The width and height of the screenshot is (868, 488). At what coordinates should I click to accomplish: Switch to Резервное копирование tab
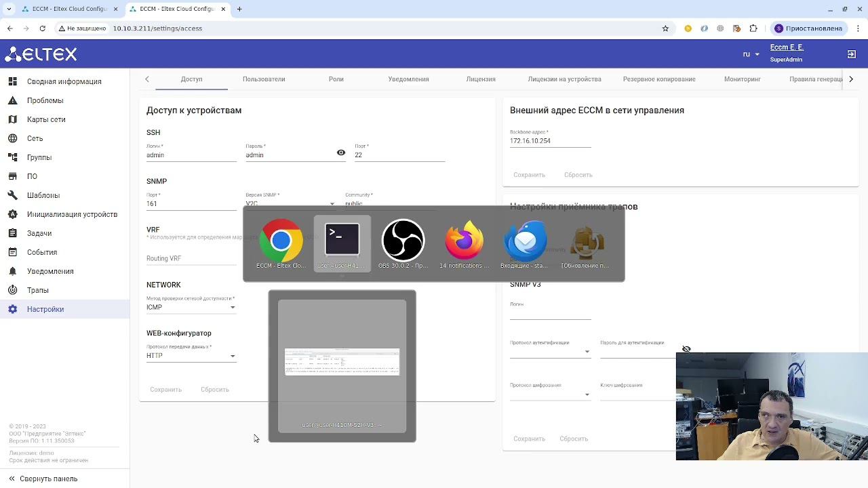659,79
